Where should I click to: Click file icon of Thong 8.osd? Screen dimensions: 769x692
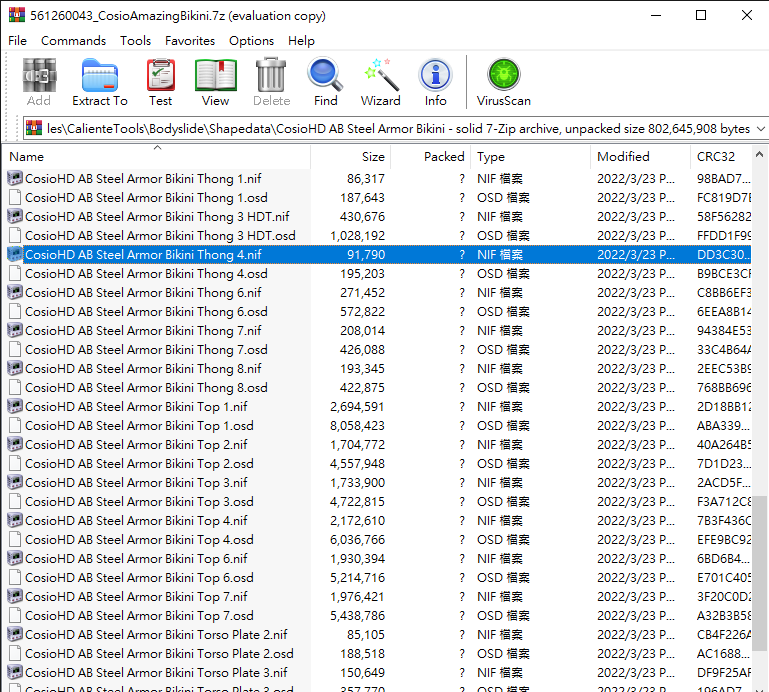pos(15,387)
